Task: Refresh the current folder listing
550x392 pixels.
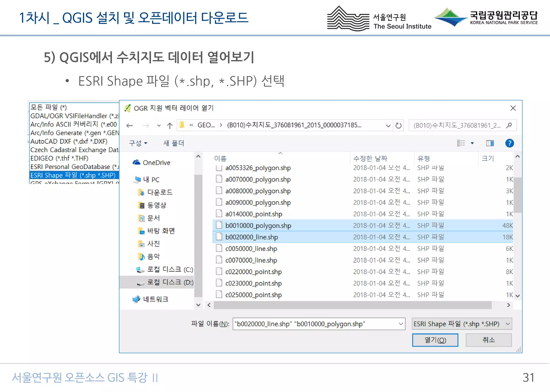Action: [x=399, y=125]
